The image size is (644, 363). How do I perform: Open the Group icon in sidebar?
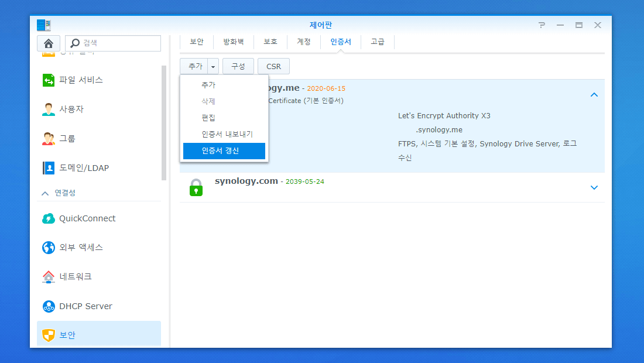click(49, 138)
